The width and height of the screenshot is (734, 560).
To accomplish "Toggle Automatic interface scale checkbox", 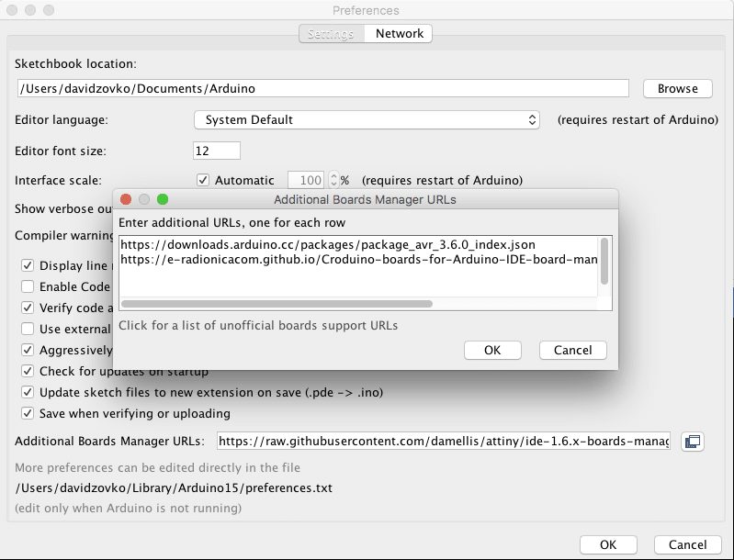I will coord(204,180).
